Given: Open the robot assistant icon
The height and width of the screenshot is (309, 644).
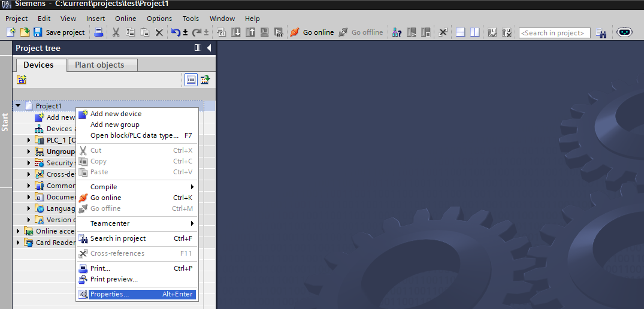Looking at the screenshot, I should (x=624, y=32).
